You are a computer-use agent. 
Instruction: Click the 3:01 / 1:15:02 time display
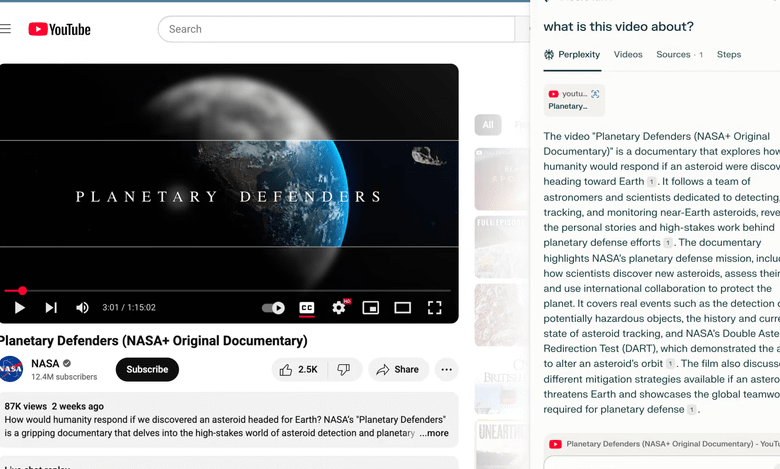coord(129,308)
